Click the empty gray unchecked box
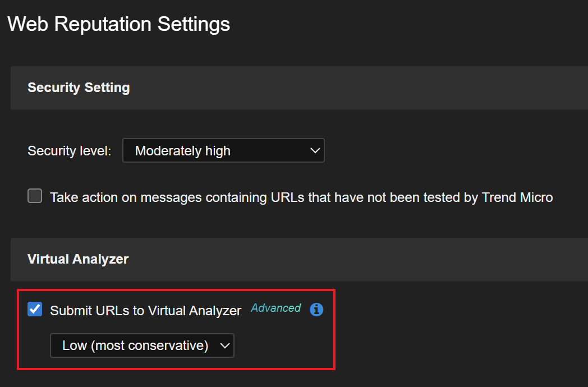This screenshot has height=387, width=588. (35, 196)
